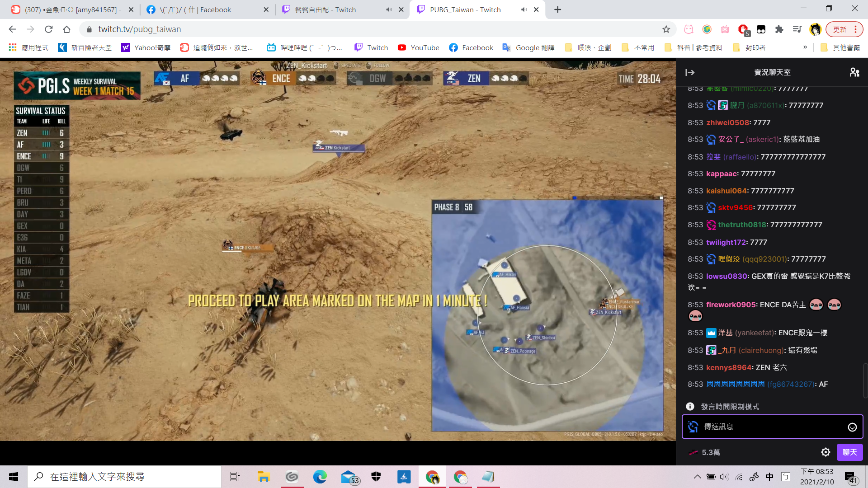The width and height of the screenshot is (868, 488).
Task: Open the bilibili pink cat extension icon
Action: [x=689, y=29]
